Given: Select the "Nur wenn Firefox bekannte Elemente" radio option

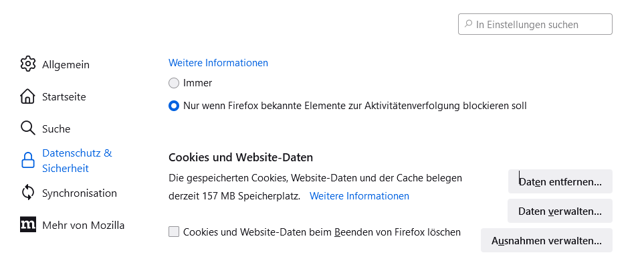Looking at the screenshot, I should click(x=174, y=106).
